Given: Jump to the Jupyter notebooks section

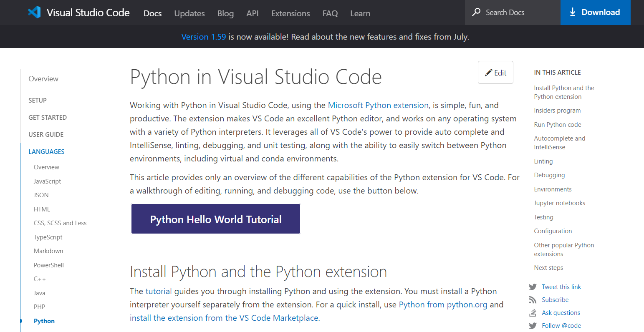Looking at the screenshot, I should click(x=559, y=203).
